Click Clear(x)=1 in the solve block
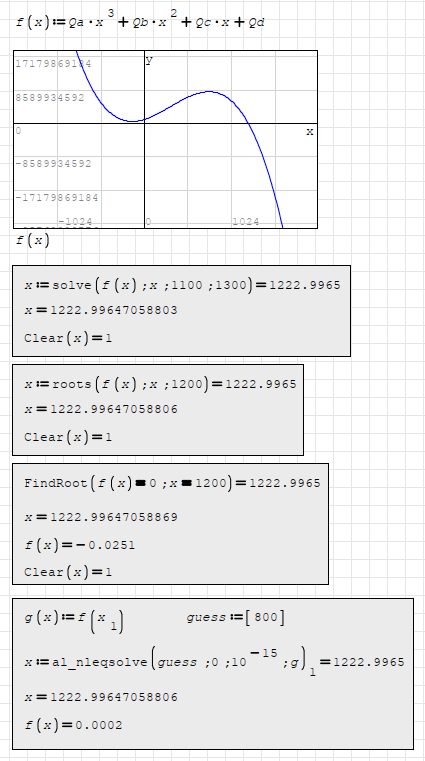 (x=68, y=338)
